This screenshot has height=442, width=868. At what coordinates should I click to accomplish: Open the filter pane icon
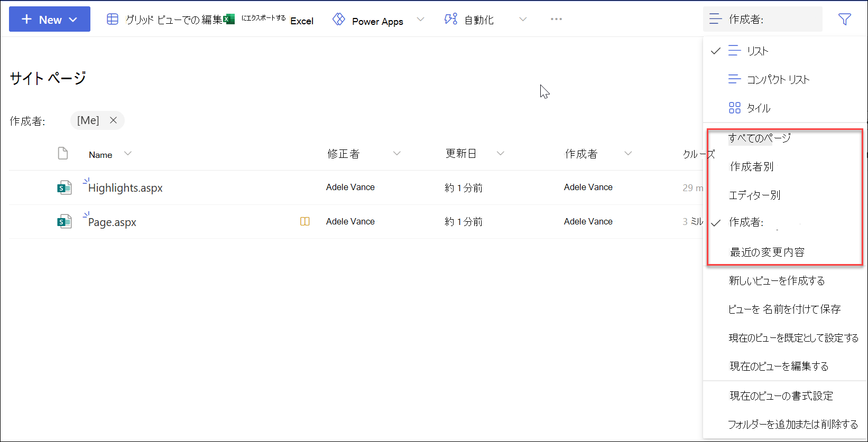845,19
